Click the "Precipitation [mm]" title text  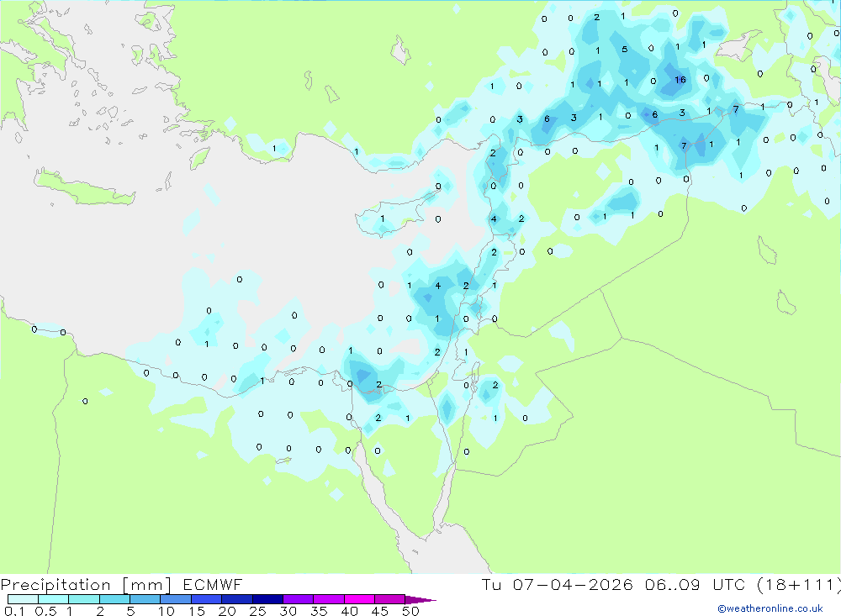(86, 585)
